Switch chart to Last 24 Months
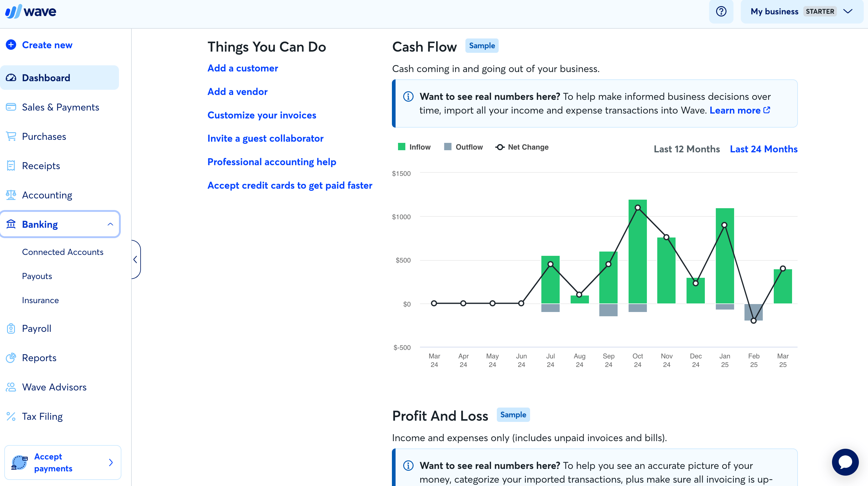Screen dimensions: 868x486 click(x=764, y=149)
